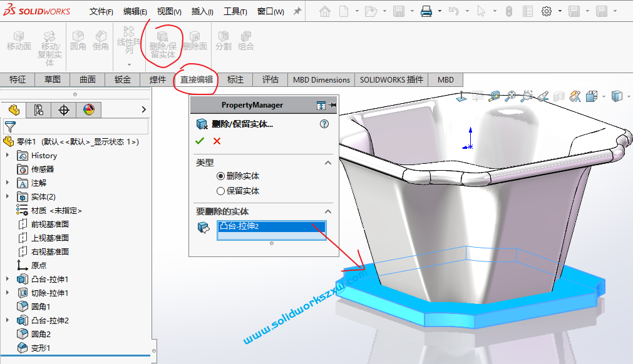Click the 凸台-拉伸2 selection box entry
Viewport: 633px width, 364px height.
point(271,227)
